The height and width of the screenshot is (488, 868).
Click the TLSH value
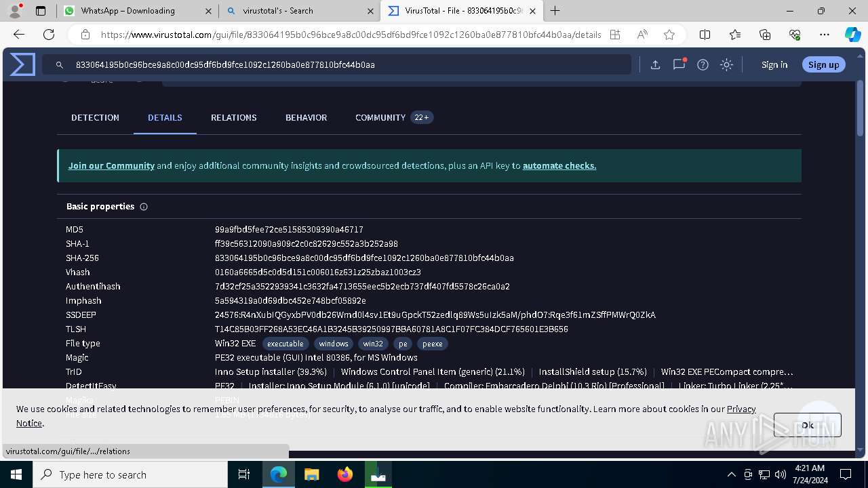391,329
